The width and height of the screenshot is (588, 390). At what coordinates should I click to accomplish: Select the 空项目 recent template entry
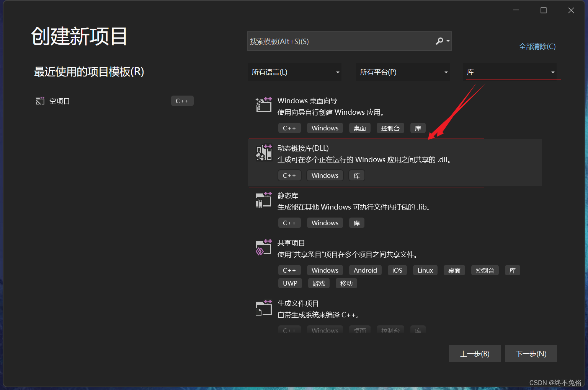pos(114,101)
